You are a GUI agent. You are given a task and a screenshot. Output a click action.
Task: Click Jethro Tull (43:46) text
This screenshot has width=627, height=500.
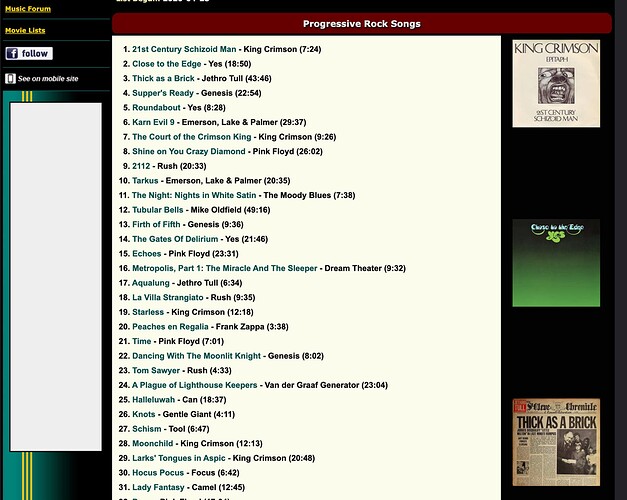tap(236, 78)
